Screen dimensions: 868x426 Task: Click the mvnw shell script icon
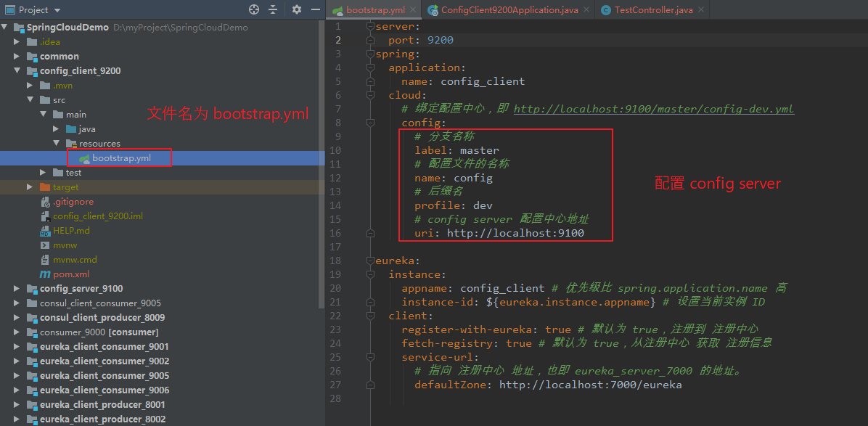[45, 245]
